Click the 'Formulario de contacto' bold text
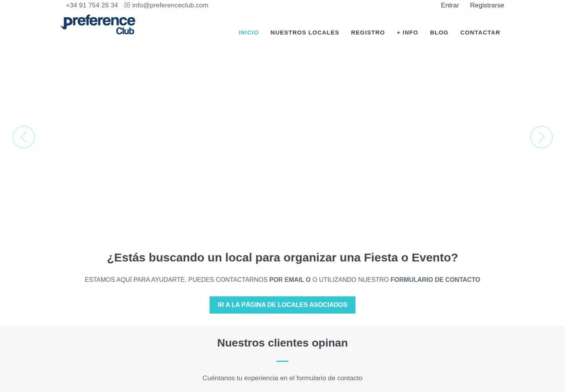 (x=435, y=279)
